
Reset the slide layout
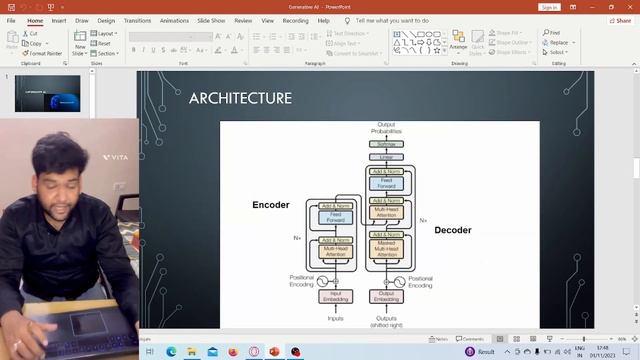pos(101,43)
